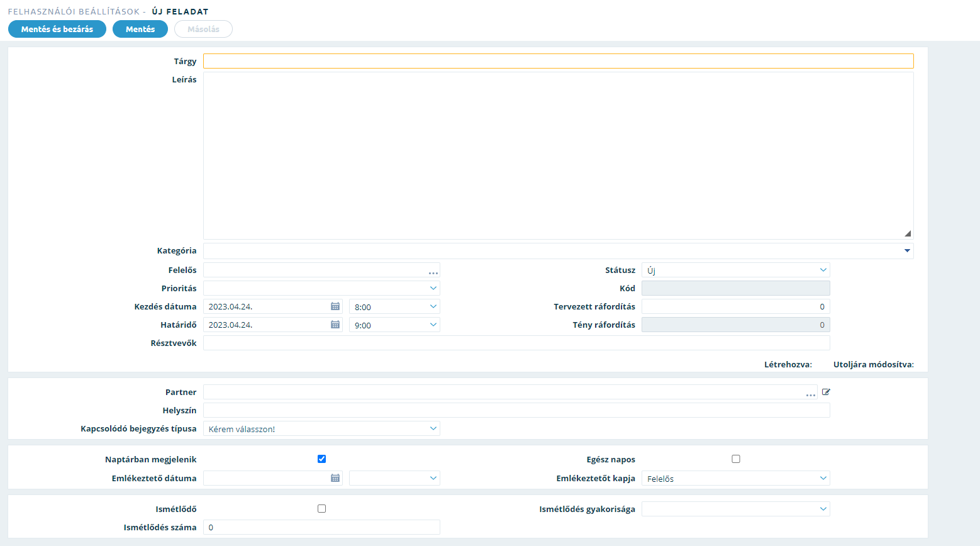This screenshot has height=546, width=980.
Task: Open the Ismétlődés gyakorisága dropdown
Action: [x=736, y=509]
